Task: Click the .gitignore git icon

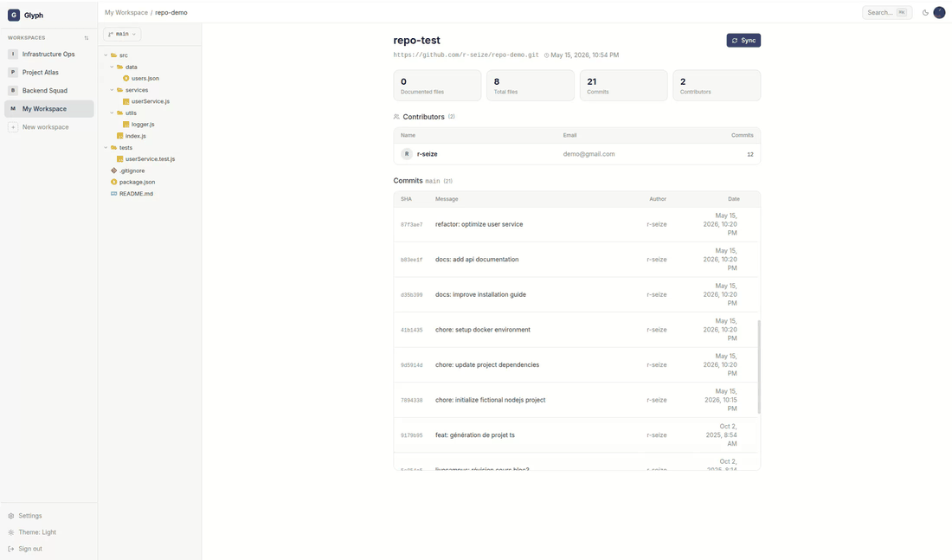Action: 113,171
